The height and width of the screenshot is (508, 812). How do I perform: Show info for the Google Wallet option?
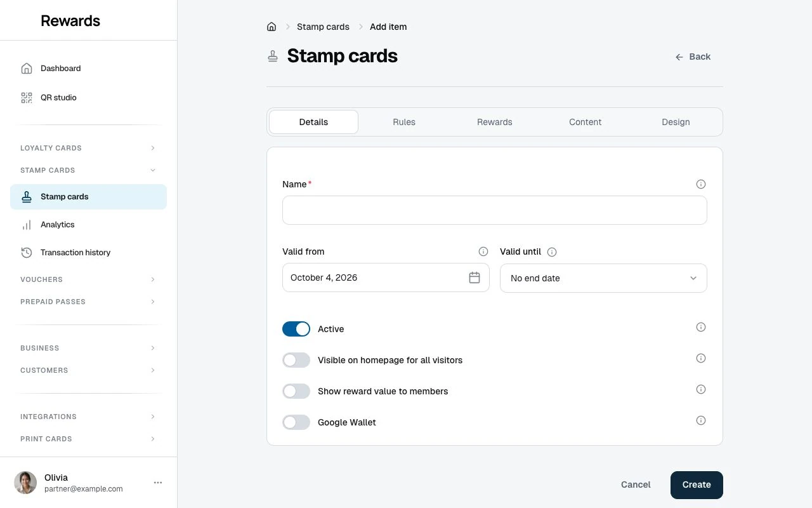[x=701, y=420]
